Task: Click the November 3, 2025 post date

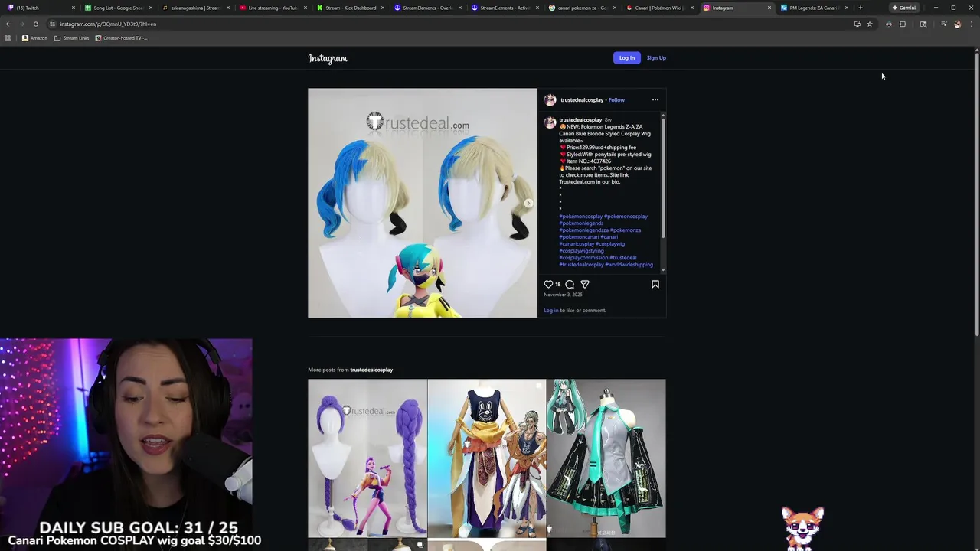Action: pyautogui.click(x=563, y=295)
